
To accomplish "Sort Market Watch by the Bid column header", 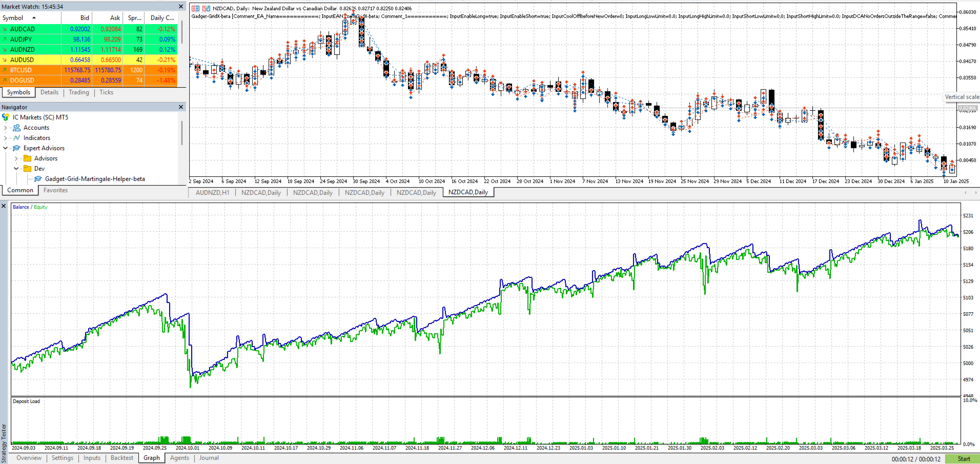I will (x=77, y=18).
